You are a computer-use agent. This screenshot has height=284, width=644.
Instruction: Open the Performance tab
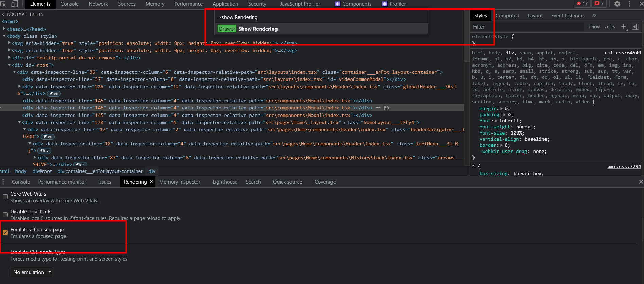pyautogui.click(x=189, y=4)
